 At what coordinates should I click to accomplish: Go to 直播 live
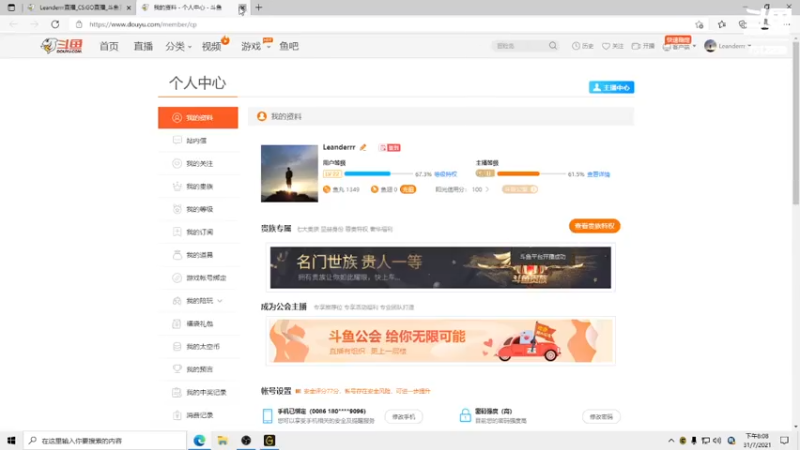[x=143, y=46]
